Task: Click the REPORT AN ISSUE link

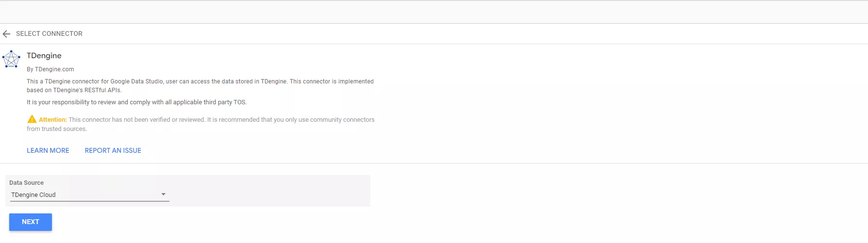Action: point(113,150)
